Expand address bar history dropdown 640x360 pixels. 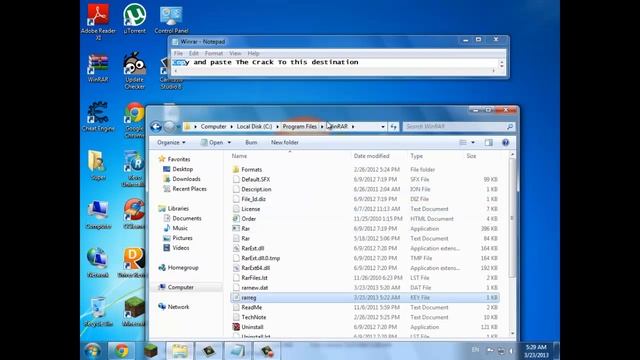[382, 127]
